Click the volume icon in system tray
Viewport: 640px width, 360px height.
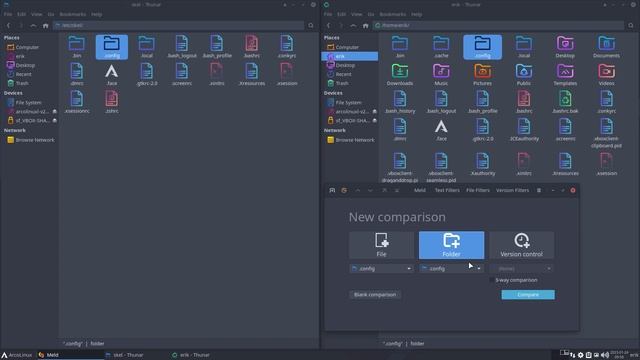coord(604,355)
